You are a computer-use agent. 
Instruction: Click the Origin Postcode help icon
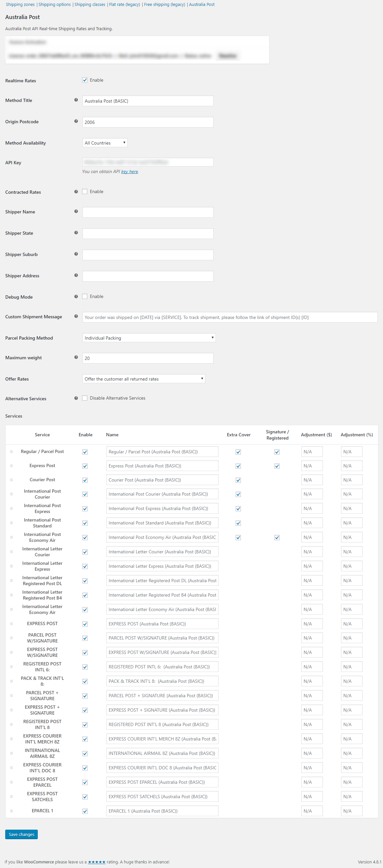click(x=76, y=121)
